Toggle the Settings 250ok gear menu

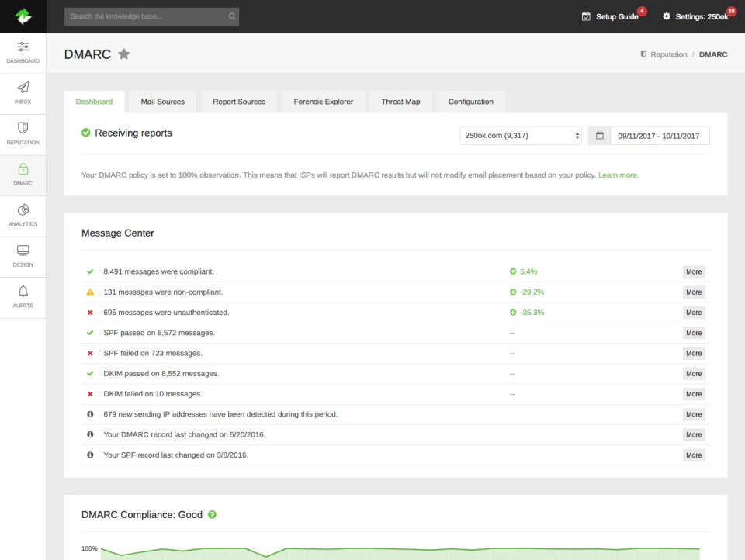point(698,16)
